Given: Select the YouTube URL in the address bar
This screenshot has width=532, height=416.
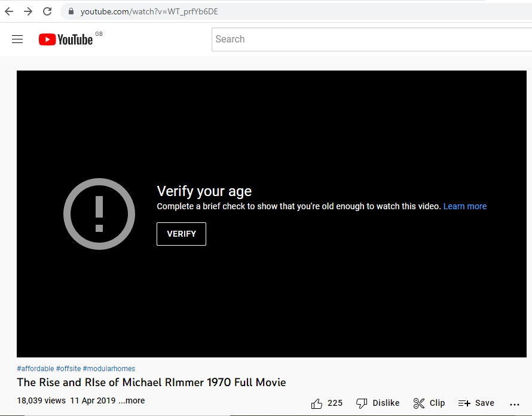Looking at the screenshot, I should 149,11.
